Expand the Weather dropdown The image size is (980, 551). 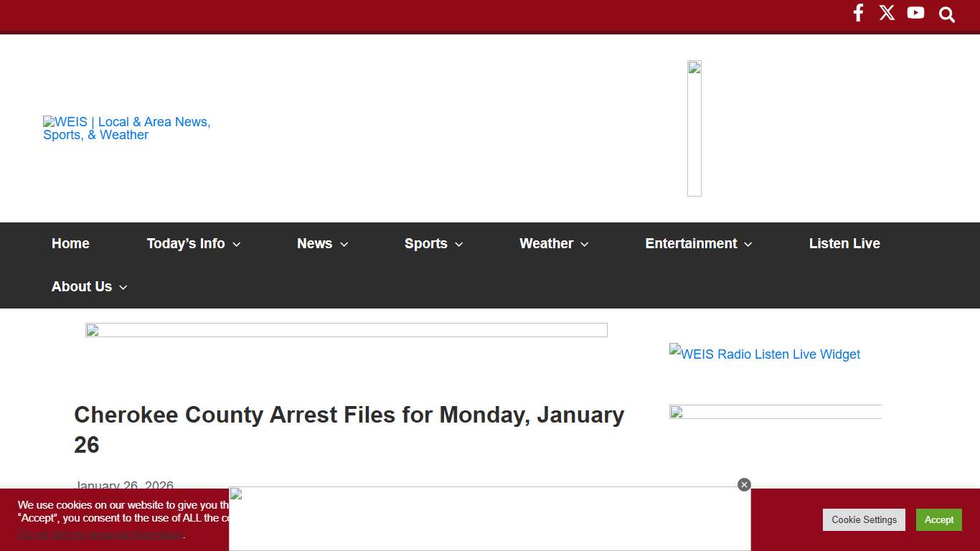(x=552, y=243)
